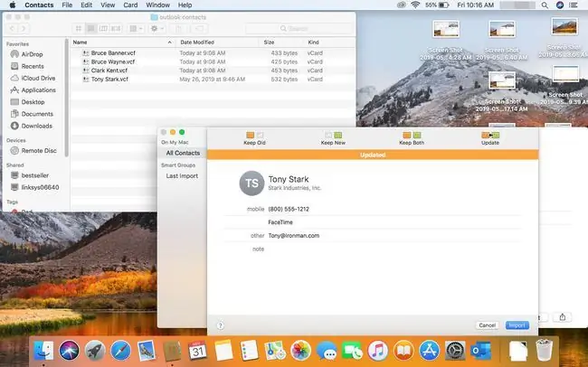Open Safari from the Dock

coord(120,351)
